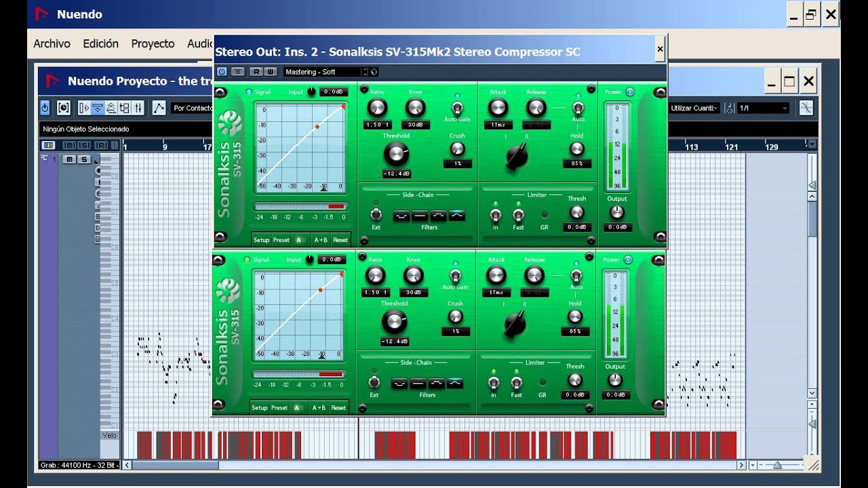Screen dimensions: 868x488
Task: Click automation mode curve icon beside Por Contacto
Action: 159,108
